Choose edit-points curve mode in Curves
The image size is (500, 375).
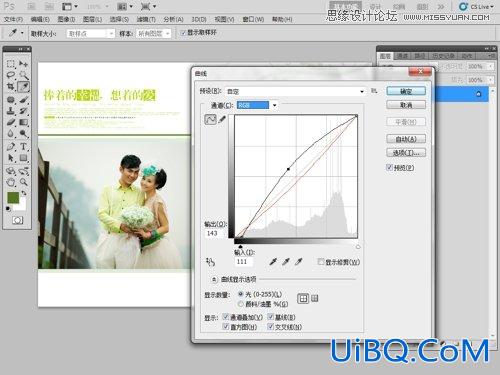(x=210, y=119)
